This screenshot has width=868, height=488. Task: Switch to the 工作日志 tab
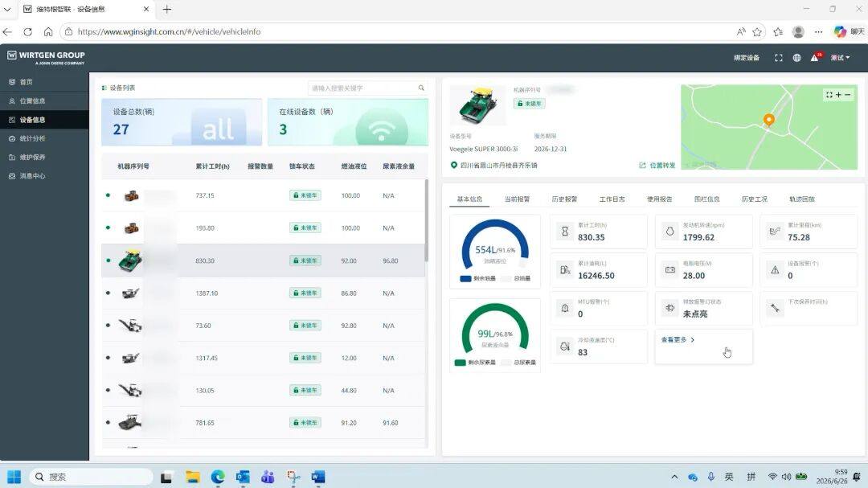[612, 199]
